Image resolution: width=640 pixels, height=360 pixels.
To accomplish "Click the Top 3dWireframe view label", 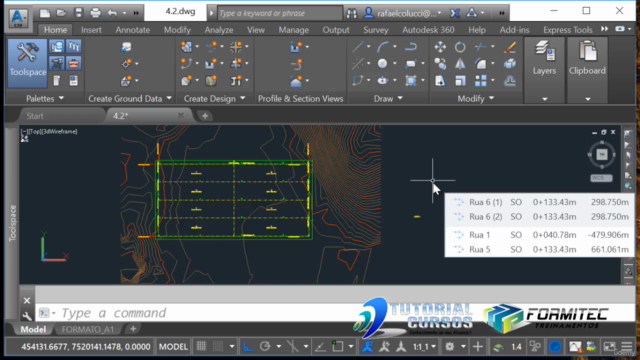I will click(x=49, y=131).
